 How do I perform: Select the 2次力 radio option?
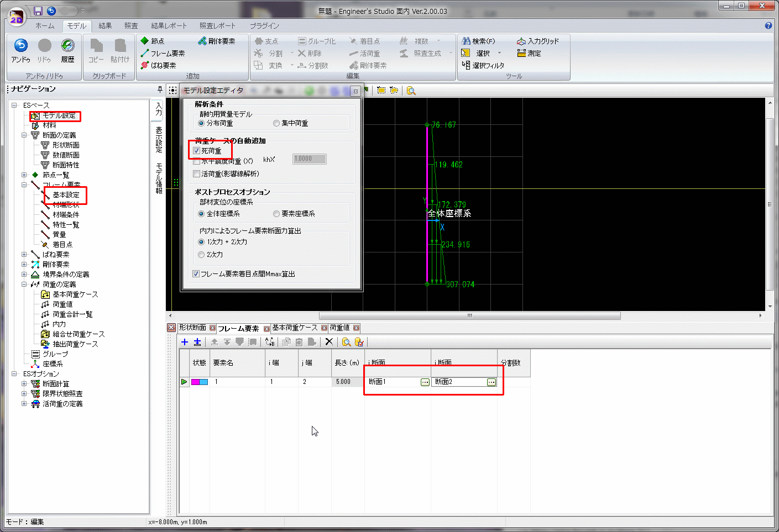pos(201,255)
